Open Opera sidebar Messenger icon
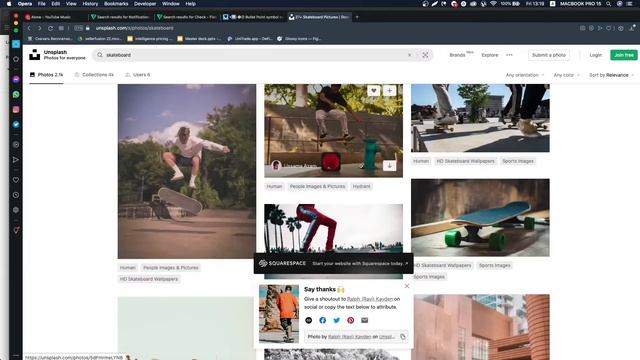The height and width of the screenshot is (360, 640). tap(16, 79)
